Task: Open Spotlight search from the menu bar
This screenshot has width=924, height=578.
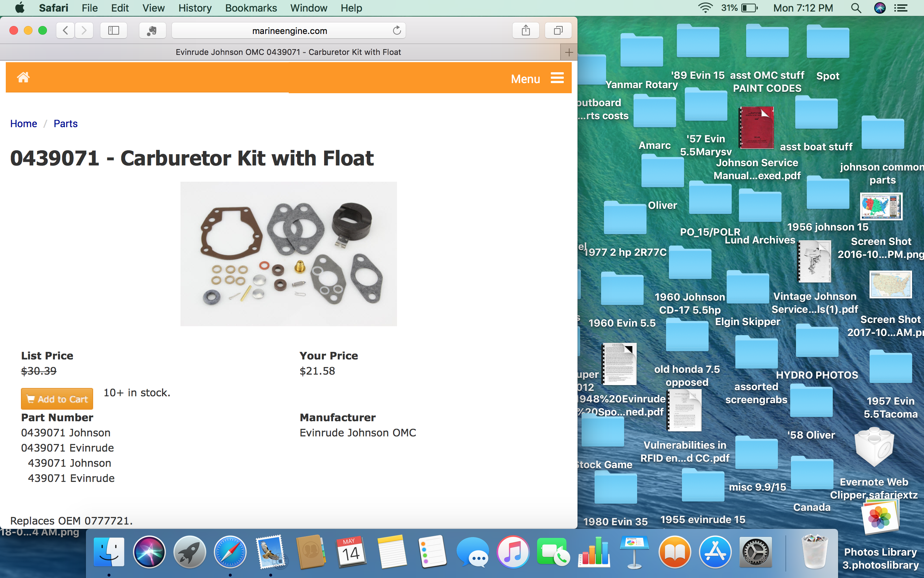Action: point(856,8)
